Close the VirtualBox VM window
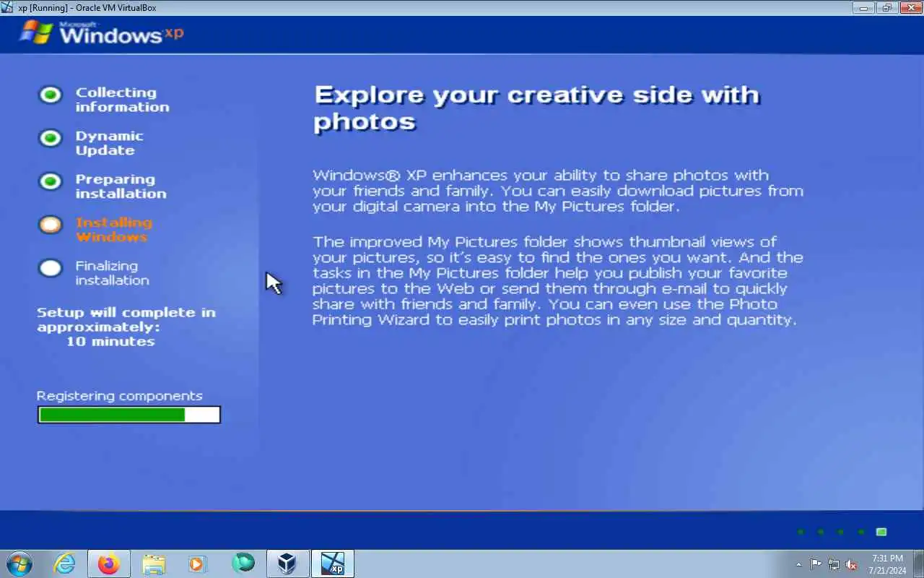Viewport: 924px width, 578px height. coord(910,8)
